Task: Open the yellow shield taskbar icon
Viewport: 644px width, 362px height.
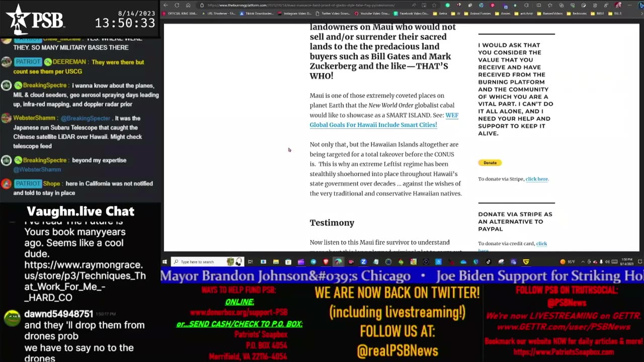Action: coord(526,261)
